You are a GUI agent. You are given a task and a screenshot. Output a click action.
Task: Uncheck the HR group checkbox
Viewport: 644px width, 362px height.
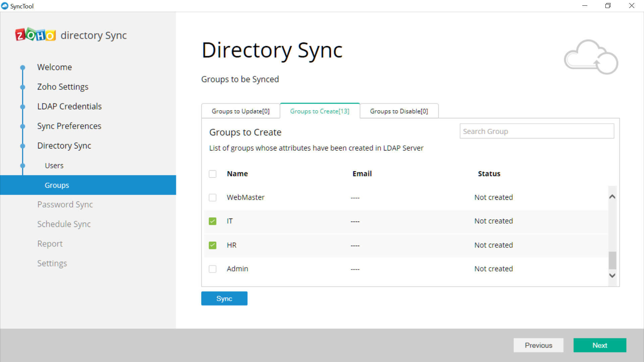(212, 245)
